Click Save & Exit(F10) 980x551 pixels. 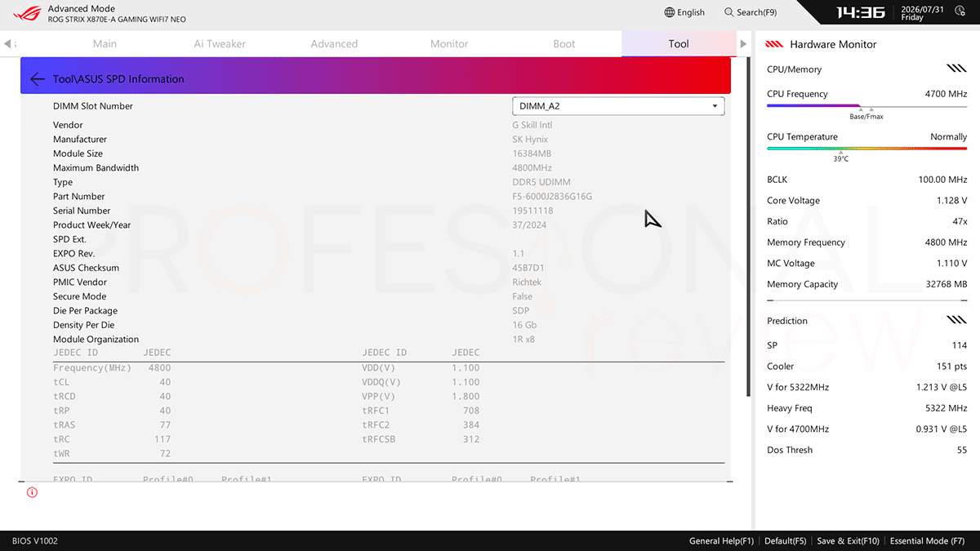coord(848,541)
